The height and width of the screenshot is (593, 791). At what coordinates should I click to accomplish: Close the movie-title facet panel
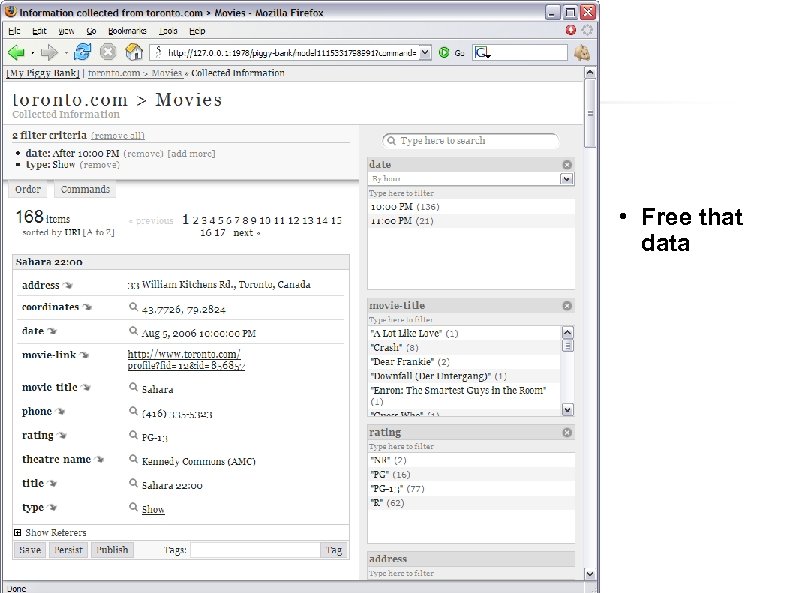567,306
